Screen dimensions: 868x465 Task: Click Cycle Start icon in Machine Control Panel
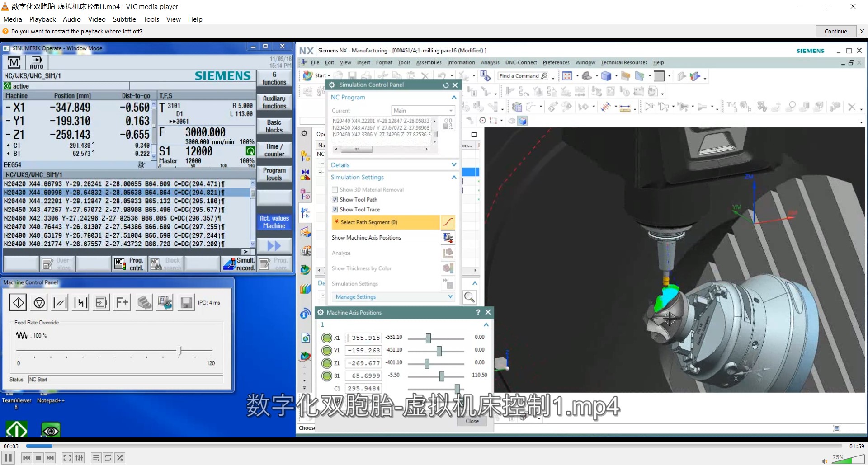click(18, 302)
